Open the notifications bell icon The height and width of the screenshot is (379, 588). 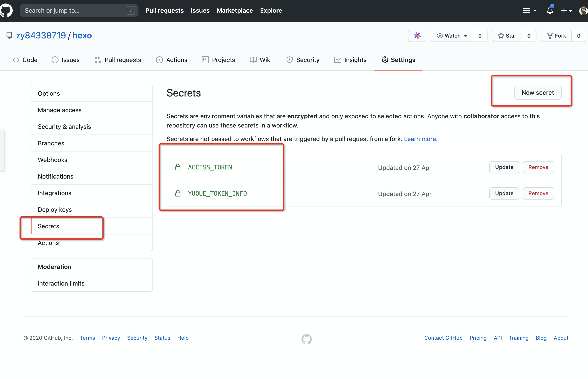tap(550, 10)
